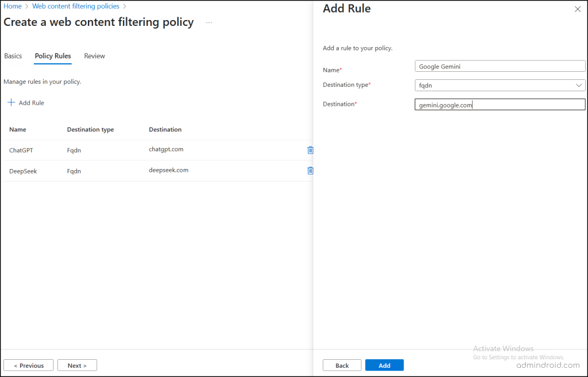Image resolution: width=588 pixels, height=377 pixels.
Task: Close the Add Rule panel
Action: click(577, 9)
